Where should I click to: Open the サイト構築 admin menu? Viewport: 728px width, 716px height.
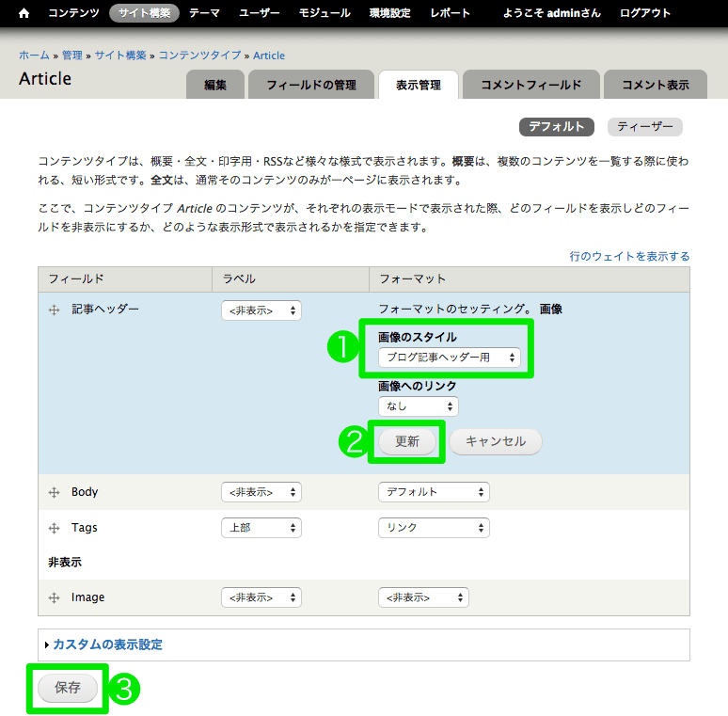(x=145, y=13)
